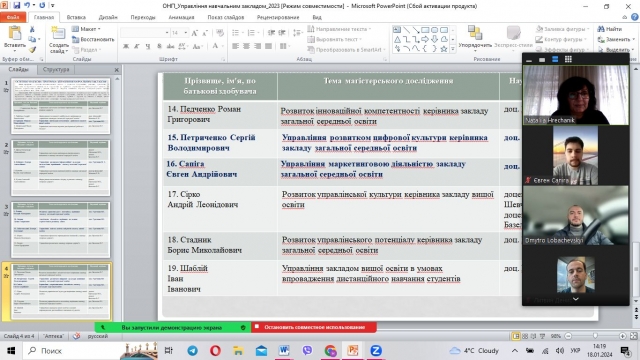This screenshot has height=360, width=640.
Task: Click the Format Painter brush icon
Action: (x=32, y=49)
